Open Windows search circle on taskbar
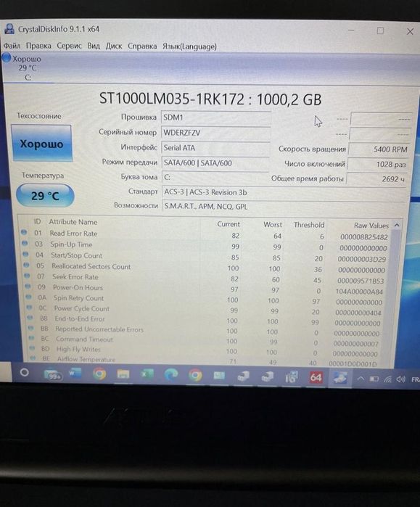The height and width of the screenshot is (507, 420). (x=24, y=372)
